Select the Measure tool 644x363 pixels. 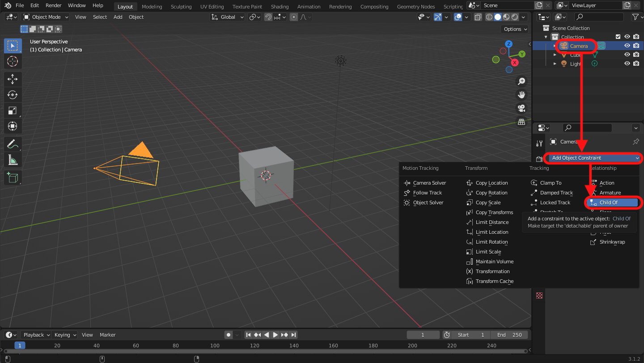pos(13,160)
